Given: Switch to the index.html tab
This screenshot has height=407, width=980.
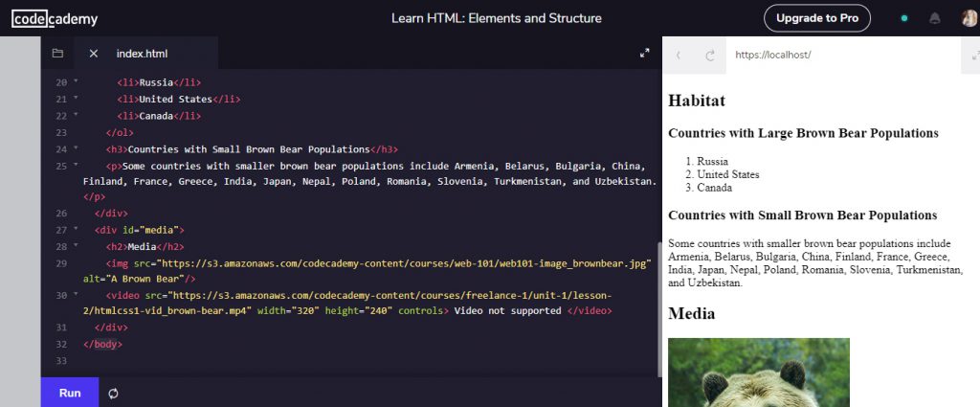Looking at the screenshot, I should tap(142, 54).
